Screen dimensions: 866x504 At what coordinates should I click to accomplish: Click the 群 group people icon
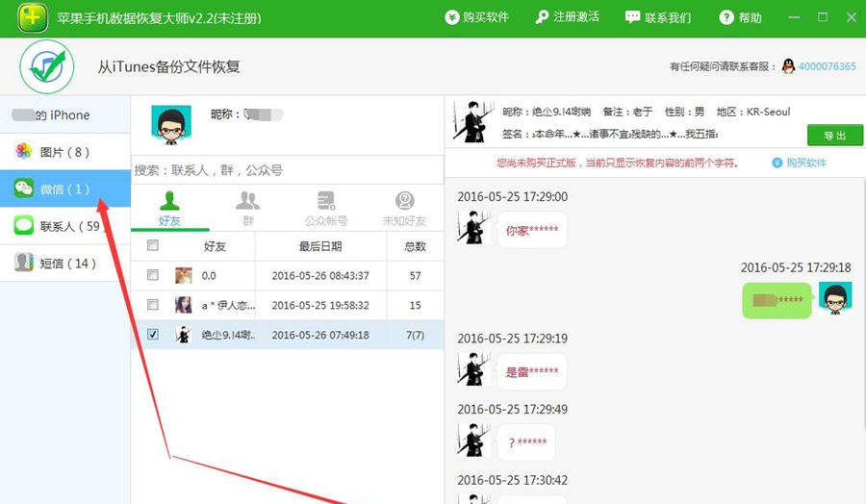point(247,201)
